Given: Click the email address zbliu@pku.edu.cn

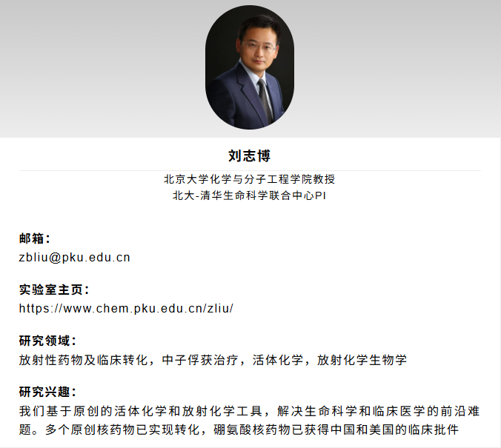Looking at the screenshot, I should (x=74, y=258).
